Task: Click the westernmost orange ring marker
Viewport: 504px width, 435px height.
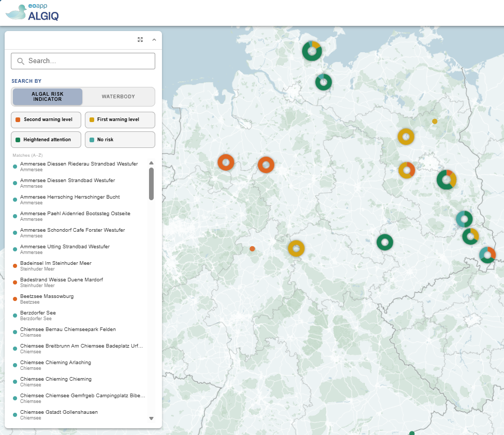Action: click(x=226, y=162)
